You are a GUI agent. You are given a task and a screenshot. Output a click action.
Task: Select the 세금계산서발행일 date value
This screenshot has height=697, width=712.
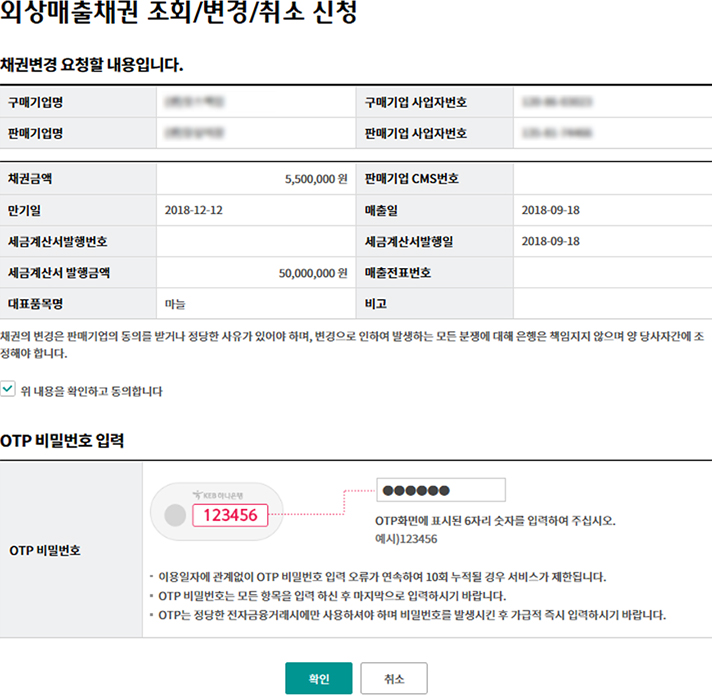[550, 241]
